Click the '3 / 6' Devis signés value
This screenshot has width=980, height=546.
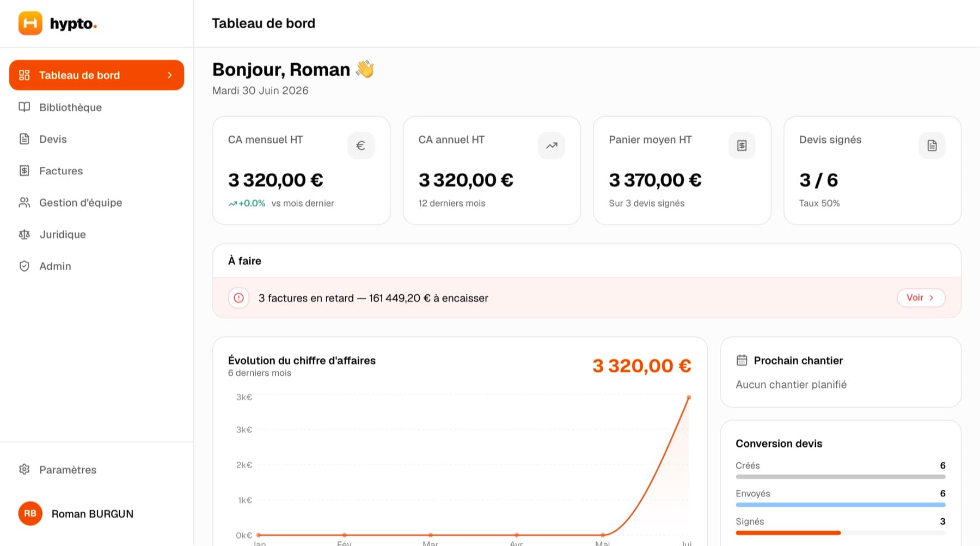pos(818,180)
